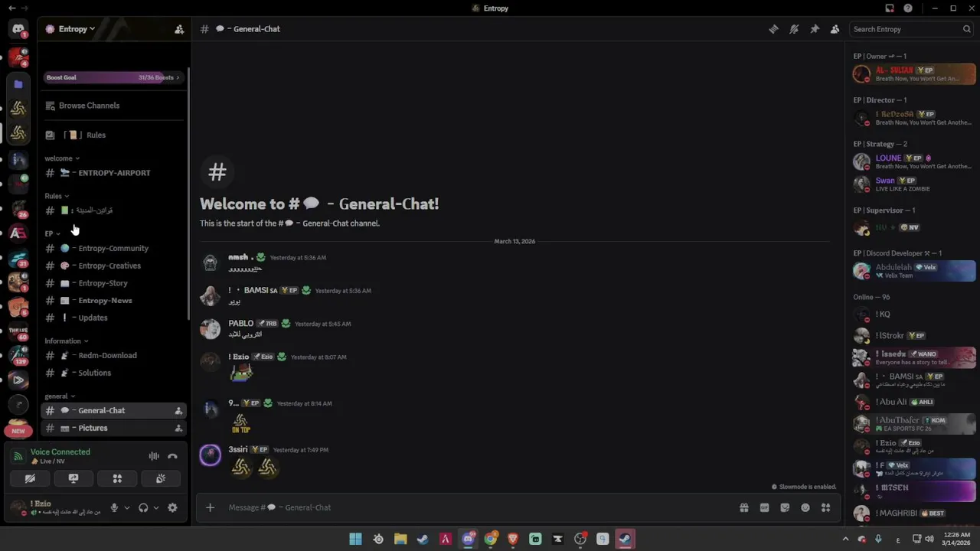Open User Settings gear icon
This screenshot has width=980, height=551.
pos(172,507)
